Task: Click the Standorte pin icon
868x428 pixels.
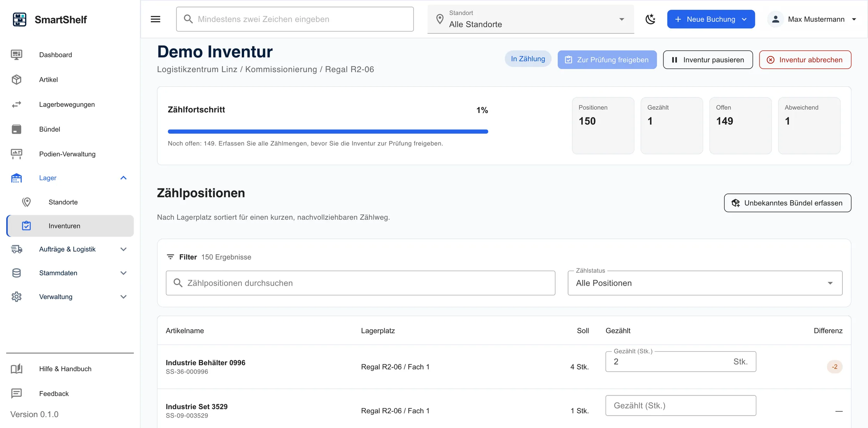Action: [26, 202]
